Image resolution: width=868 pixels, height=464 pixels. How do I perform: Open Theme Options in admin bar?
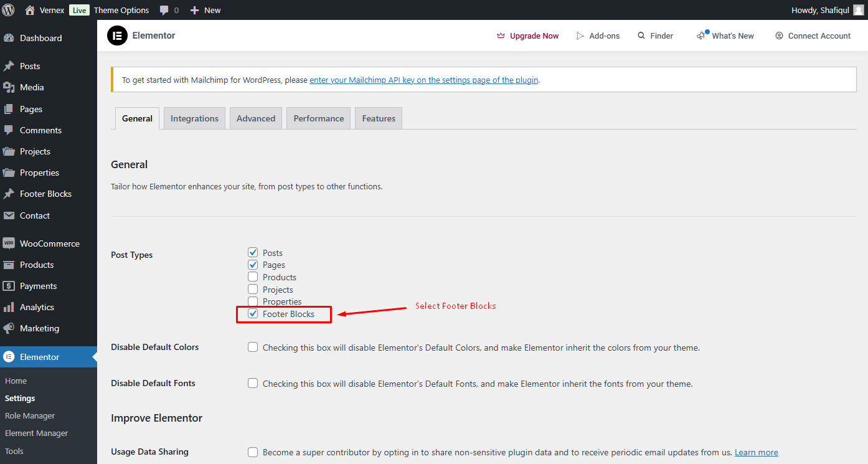click(x=121, y=10)
